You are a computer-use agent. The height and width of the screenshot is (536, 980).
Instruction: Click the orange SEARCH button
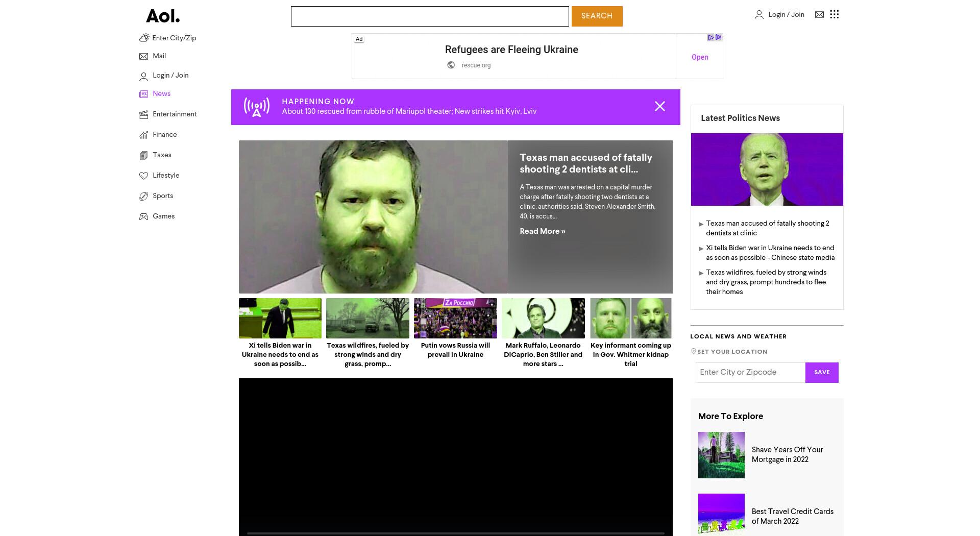click(x=597, y=16)
